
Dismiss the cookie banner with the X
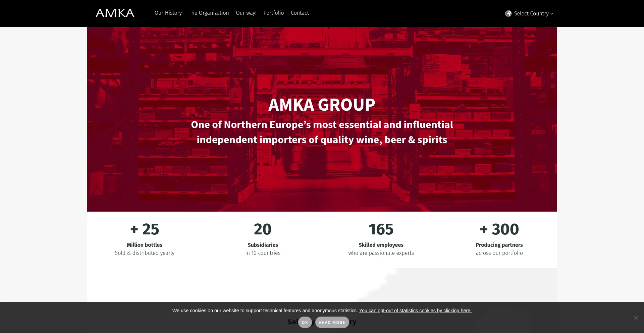[x=636, y=318]
